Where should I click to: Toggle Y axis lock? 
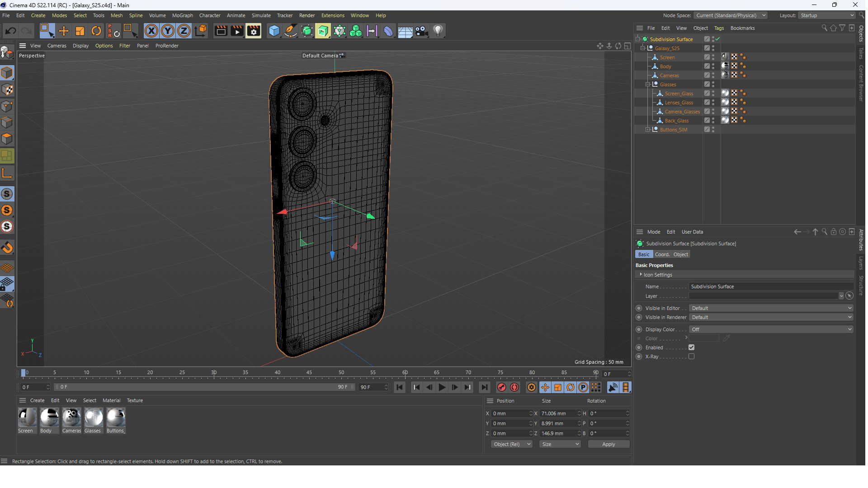(x=168, y=31)
